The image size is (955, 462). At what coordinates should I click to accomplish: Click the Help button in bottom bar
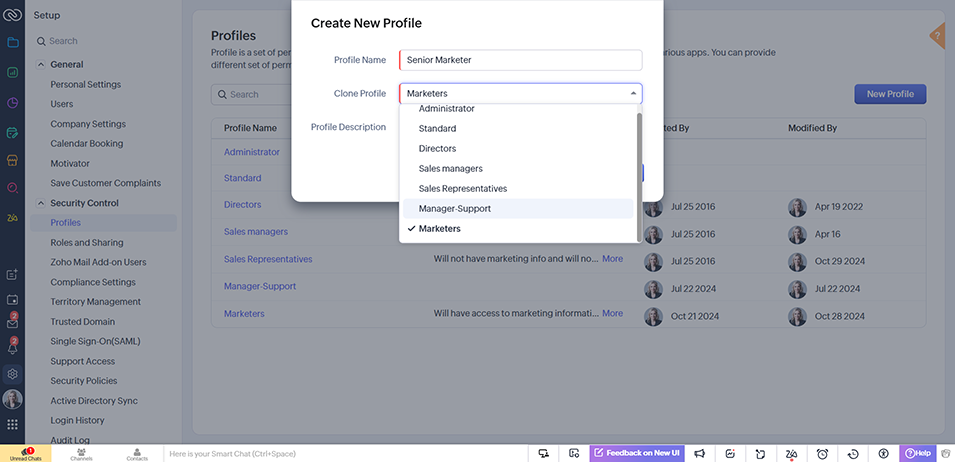[917, 453]
